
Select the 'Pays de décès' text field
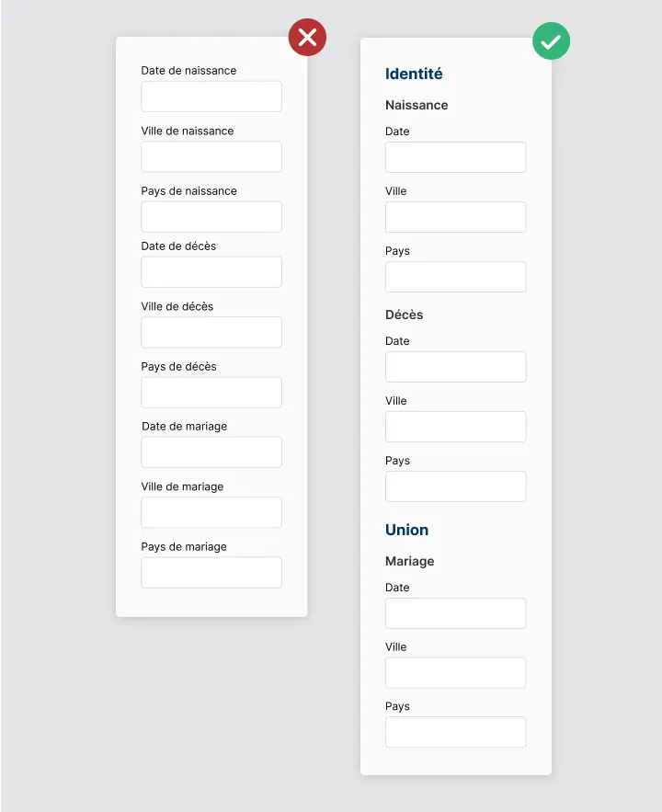(x=211, y=393)
